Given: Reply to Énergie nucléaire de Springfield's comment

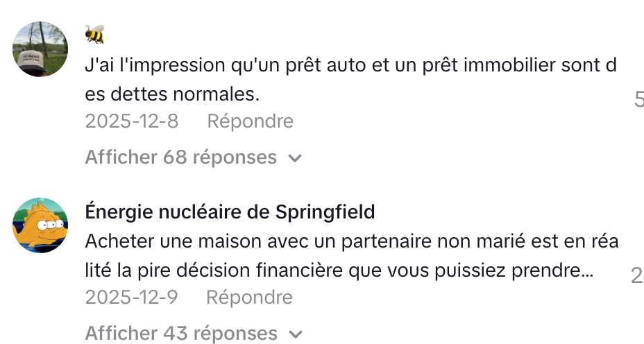Looking at the screenshot, I should [249, 298].
